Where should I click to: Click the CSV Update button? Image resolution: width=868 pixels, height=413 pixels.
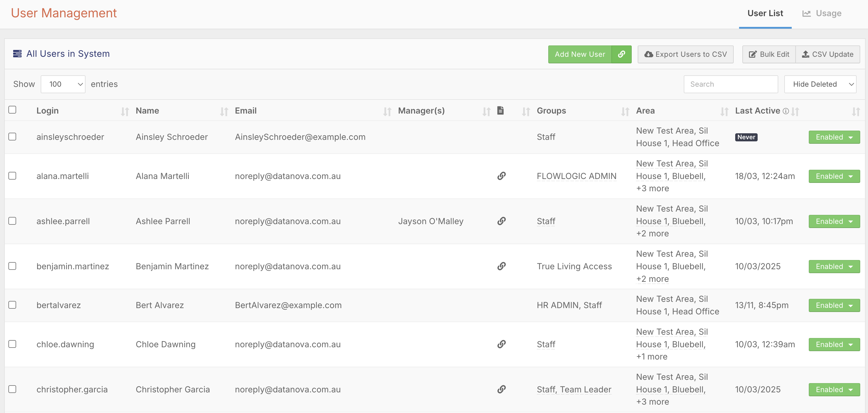828,54
